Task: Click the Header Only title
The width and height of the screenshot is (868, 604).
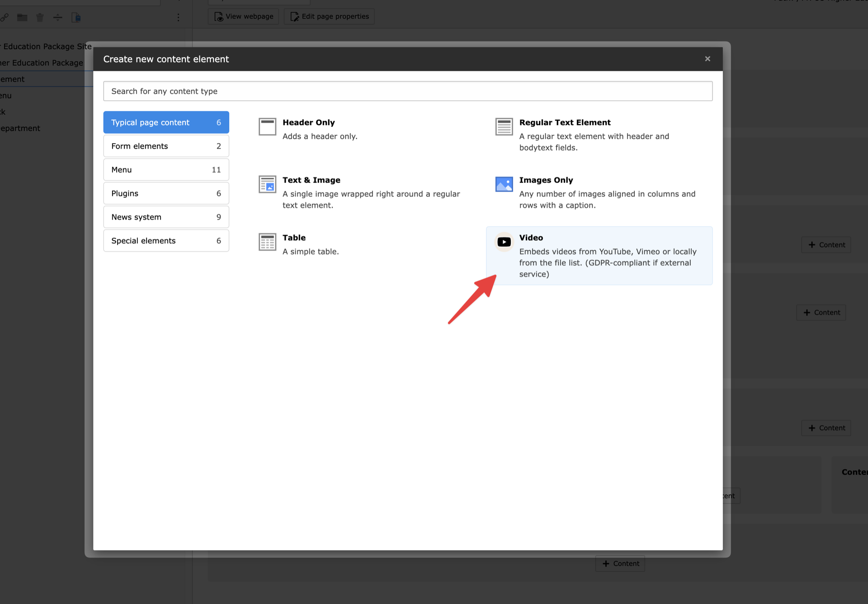Action: click(309, 122)
